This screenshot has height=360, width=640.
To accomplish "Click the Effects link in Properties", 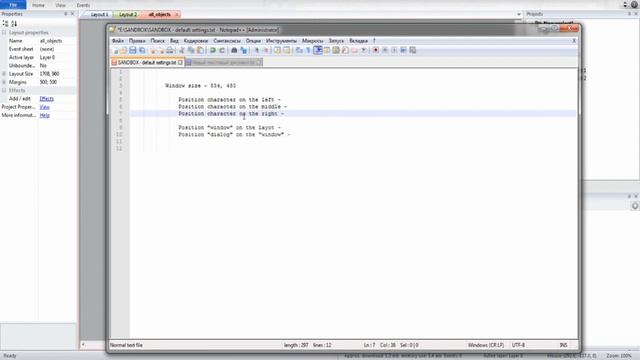I will (47, 99).
